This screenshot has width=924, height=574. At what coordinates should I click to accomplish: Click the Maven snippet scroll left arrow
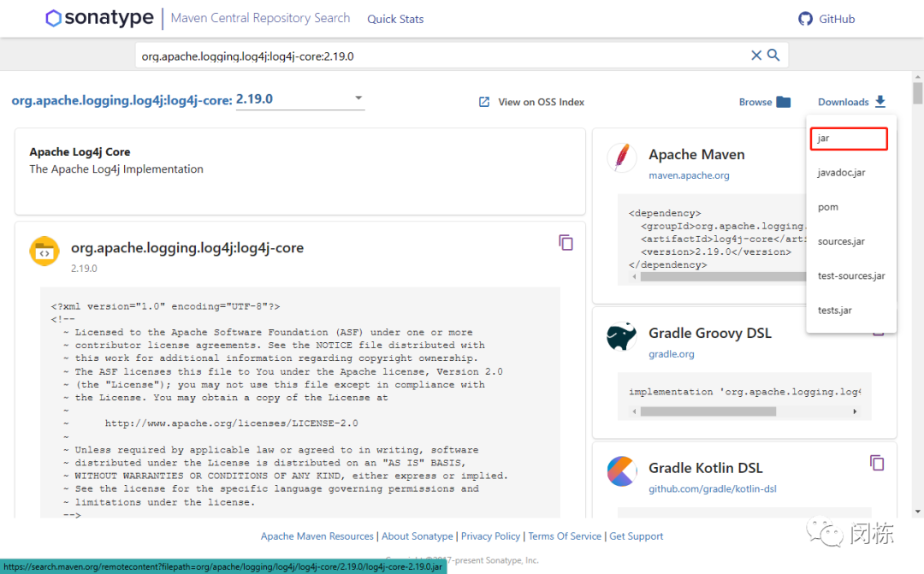(634, 277)
